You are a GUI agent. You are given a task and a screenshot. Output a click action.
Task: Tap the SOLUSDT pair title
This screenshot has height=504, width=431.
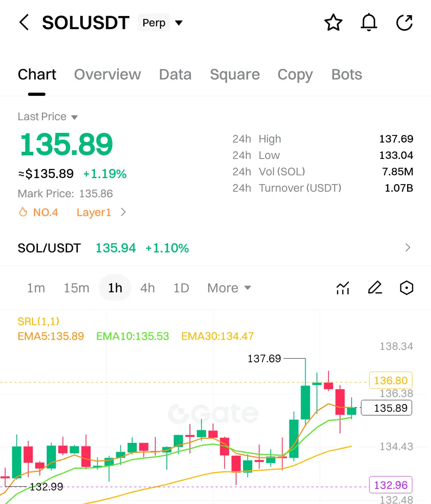pos(85,23)
